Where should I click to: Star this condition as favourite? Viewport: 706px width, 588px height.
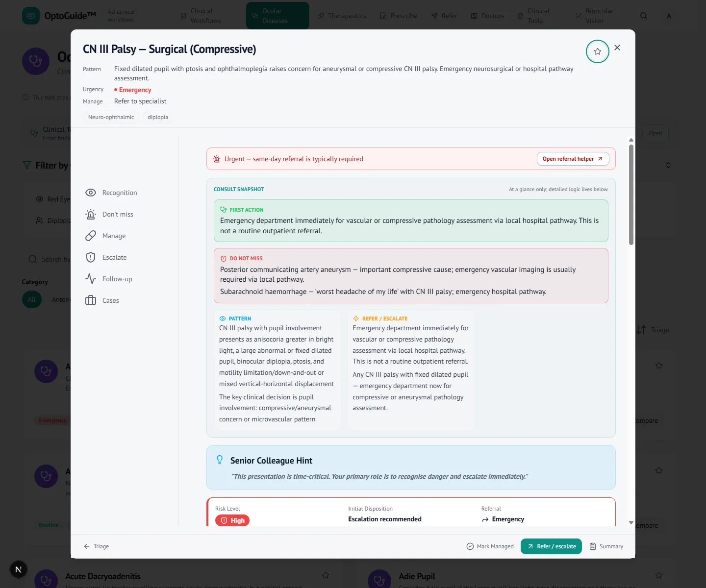pos(597,51)
